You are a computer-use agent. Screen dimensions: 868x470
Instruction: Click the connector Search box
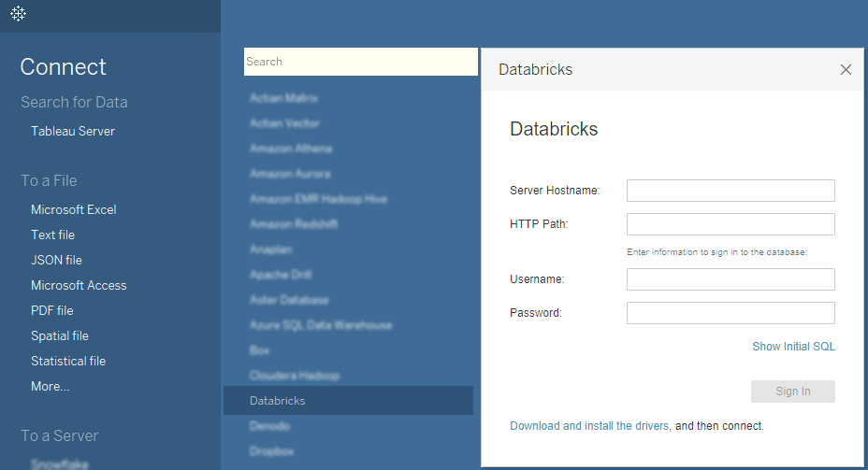pyautogui.click(x=360, y=62)
